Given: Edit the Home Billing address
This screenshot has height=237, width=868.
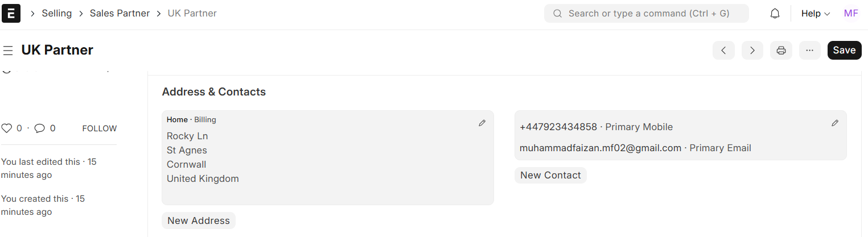Looking at the screenshot, I should (x=482, y=123).
